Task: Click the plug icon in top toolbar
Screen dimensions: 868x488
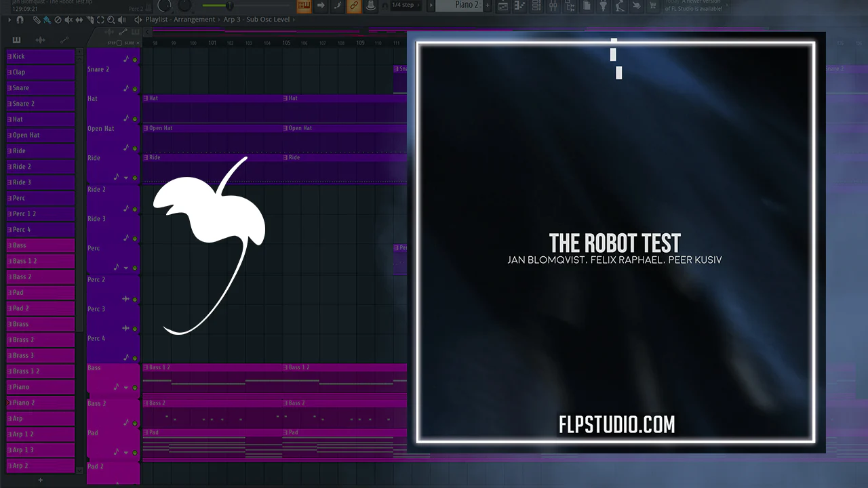Action: click(x=602, y=6)
